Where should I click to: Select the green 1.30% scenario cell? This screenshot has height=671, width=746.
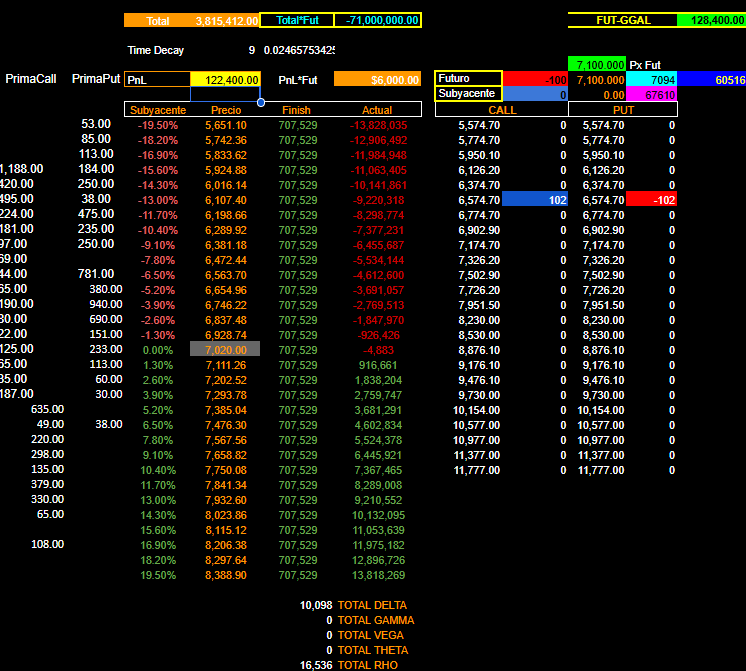(x=158, y=365)
